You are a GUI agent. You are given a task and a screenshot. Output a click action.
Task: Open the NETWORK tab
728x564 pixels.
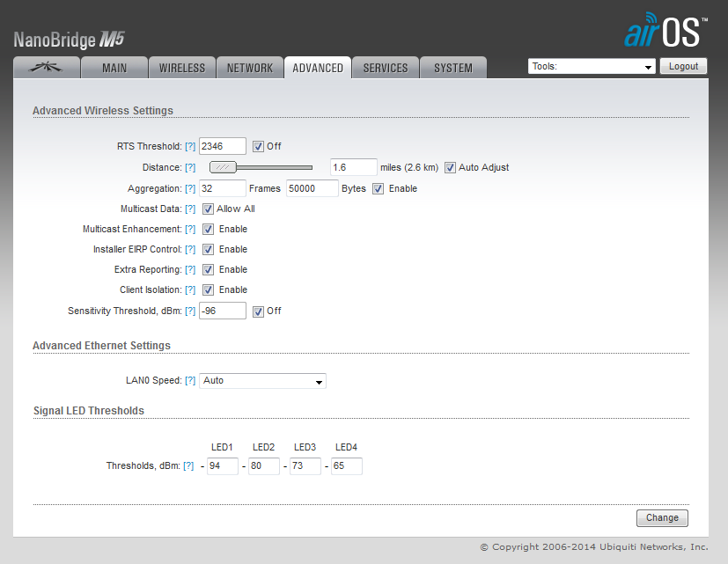250,68
